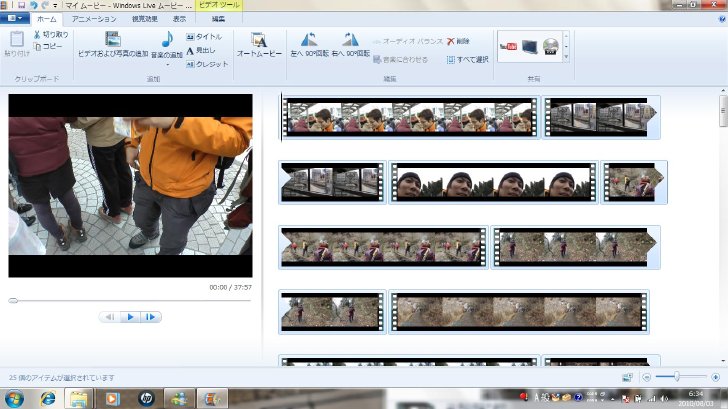Open the Windows Start menu
The width and height of the screenshot is (728, 409).
click(x=14, y=399)
